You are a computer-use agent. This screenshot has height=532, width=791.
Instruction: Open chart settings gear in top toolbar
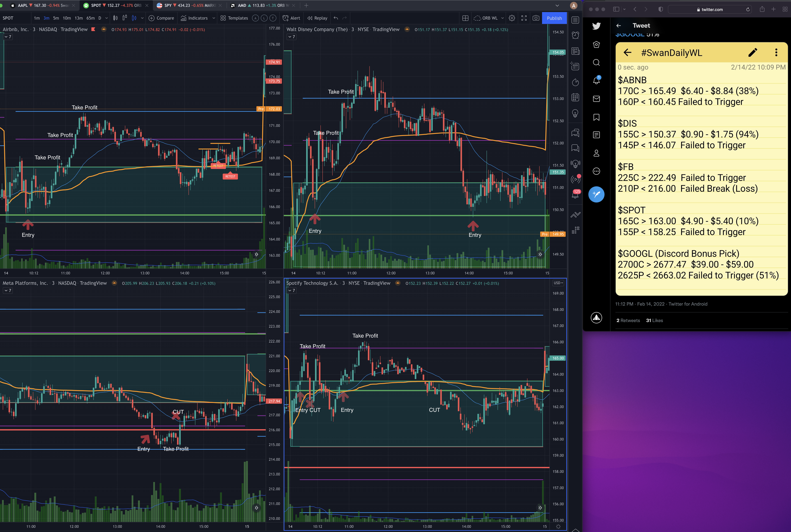tap(512, 18)
